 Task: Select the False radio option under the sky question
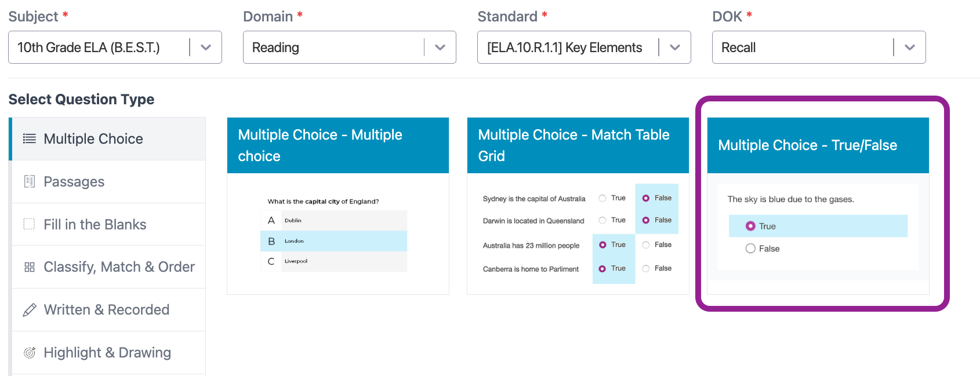tap(750, 249)
